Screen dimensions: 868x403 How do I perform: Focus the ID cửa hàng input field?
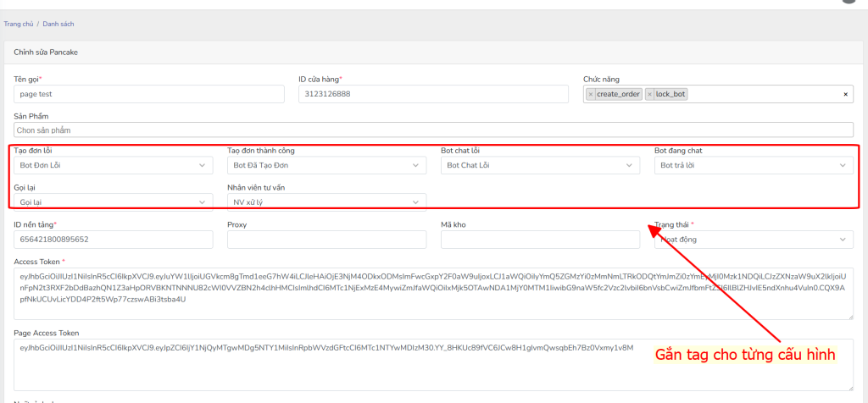(432, 94)
